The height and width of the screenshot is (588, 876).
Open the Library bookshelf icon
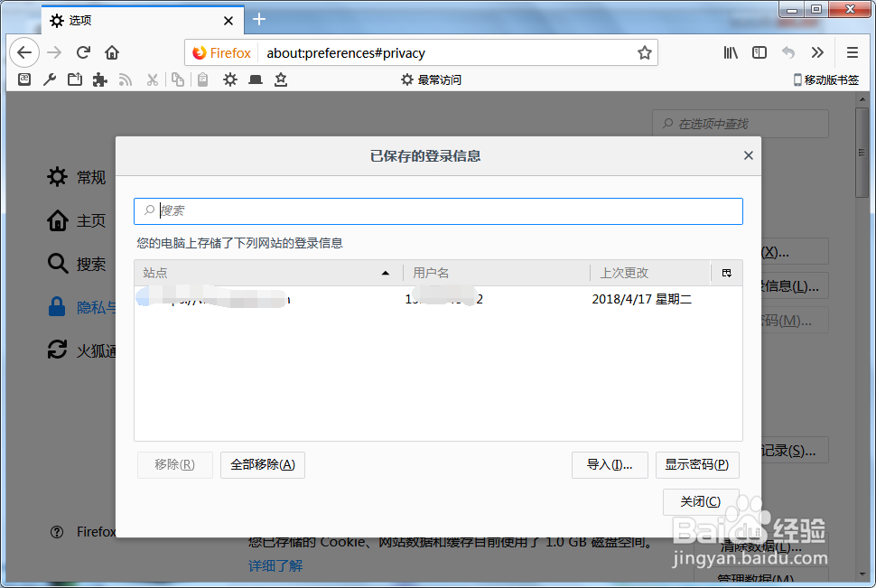click(731, 52)
